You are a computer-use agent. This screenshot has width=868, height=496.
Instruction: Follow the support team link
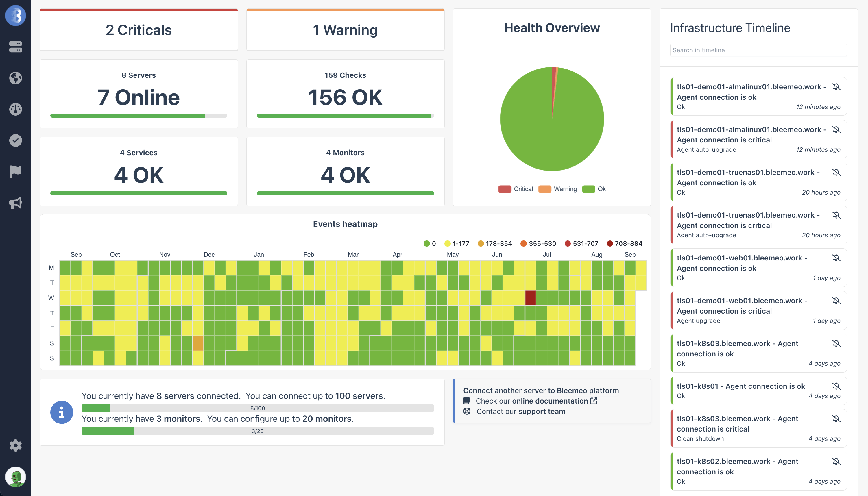pyautogui.click(x=542, y=412)
